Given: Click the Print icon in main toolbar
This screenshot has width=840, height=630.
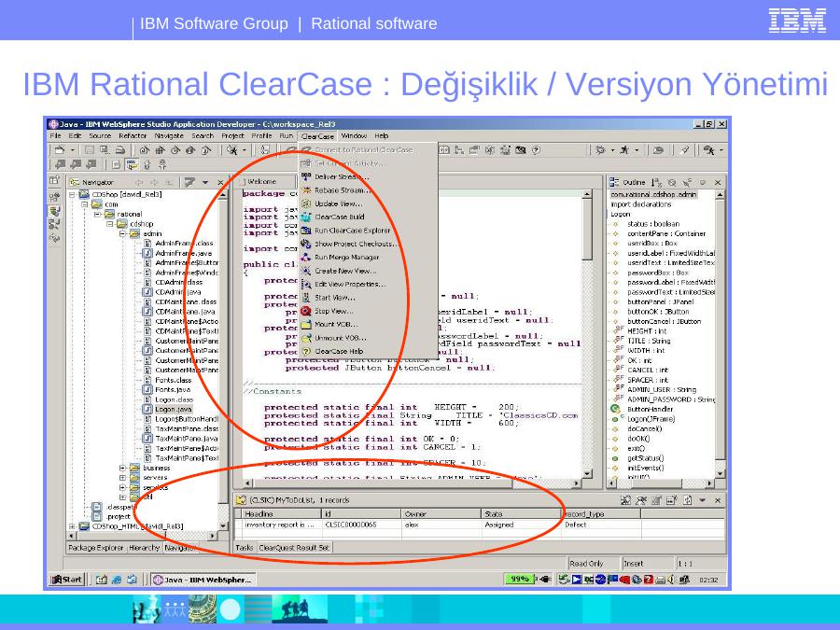Looking at the screenshot, I should point(120,150).
